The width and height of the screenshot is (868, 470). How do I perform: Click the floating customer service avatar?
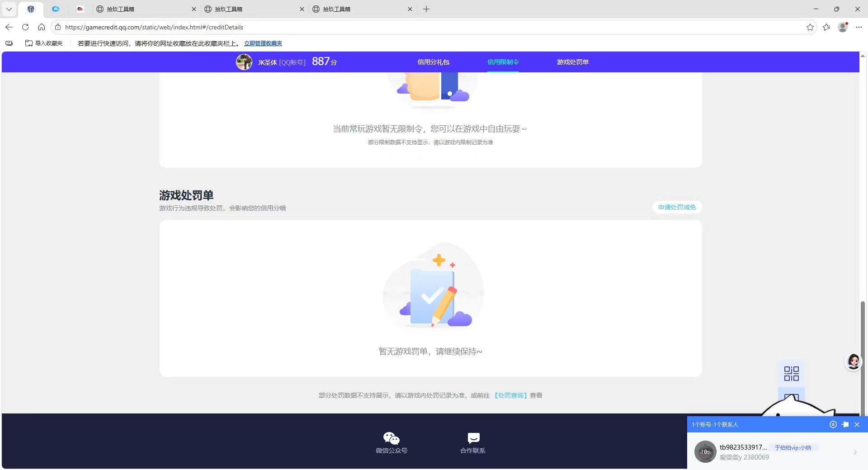coord(853,361)
